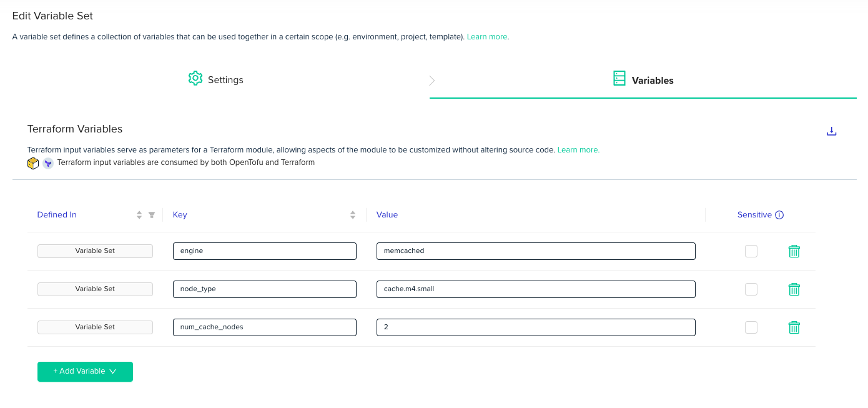Click the Value column header

click(x=387, y=215)
